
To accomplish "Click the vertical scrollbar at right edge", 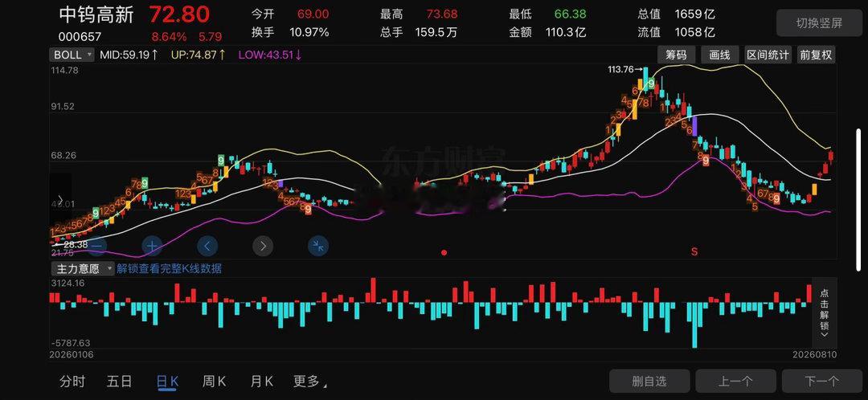I will pos(858,199).
